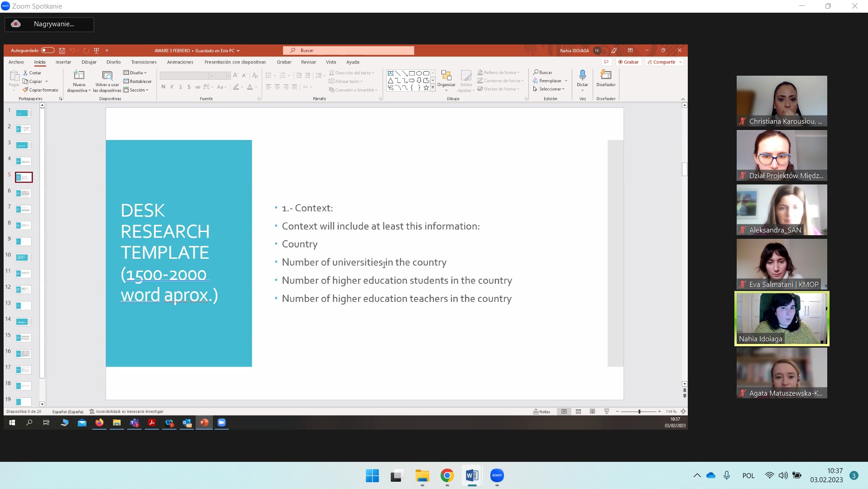868x489 pixels.
Task: Click the Organizar shapes icon
Action: point(446,76)
